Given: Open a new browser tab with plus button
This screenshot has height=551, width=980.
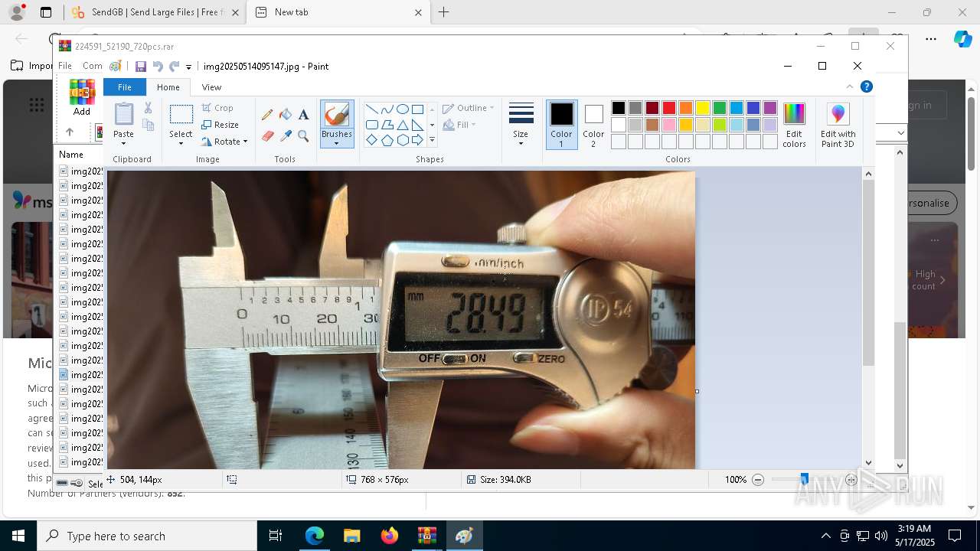Looking at the screenshot, I should pyautogui.click(x=443, y=12).
